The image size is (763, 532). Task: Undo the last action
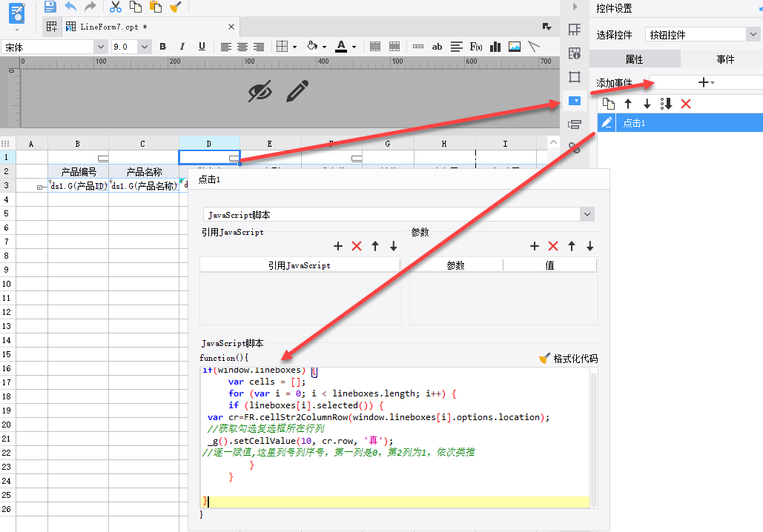(70, 7)
